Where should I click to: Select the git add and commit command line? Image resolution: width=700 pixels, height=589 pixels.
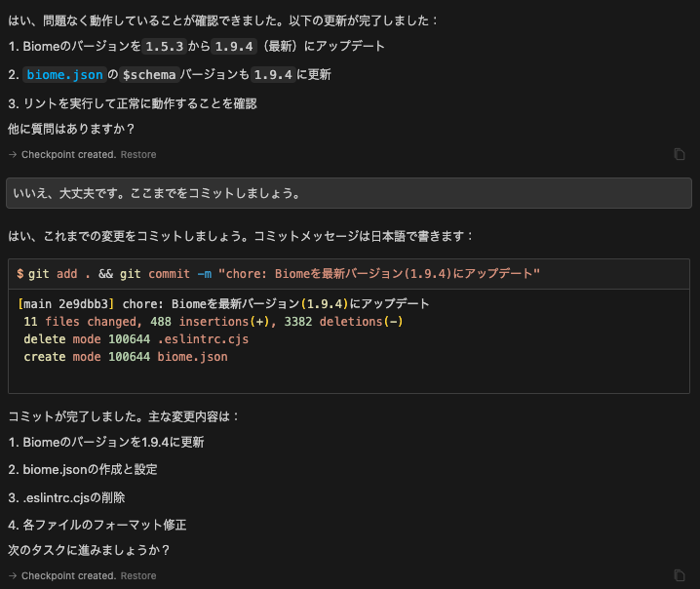tap(278, 274)
